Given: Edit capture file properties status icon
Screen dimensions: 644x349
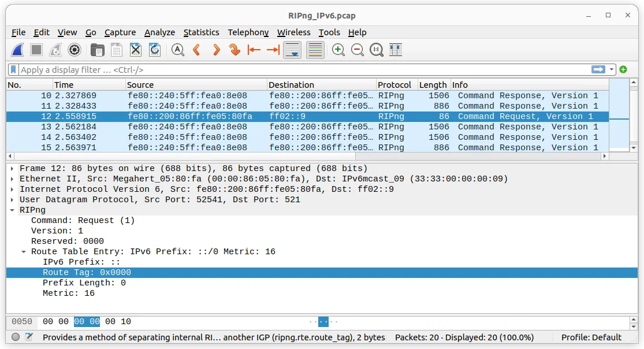Looking at the screenshot, I should 29,337.
